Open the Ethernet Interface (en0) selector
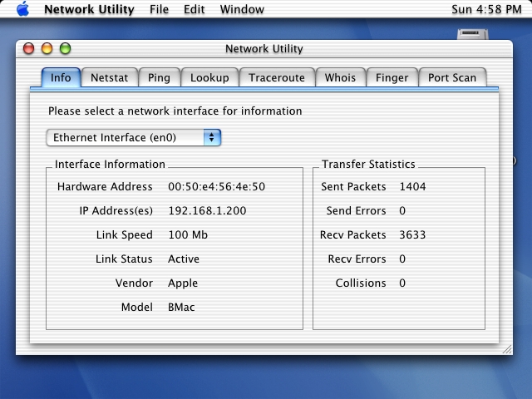This screenshot has height=399, width=532. pyautogui.click(x=134, y=137)
